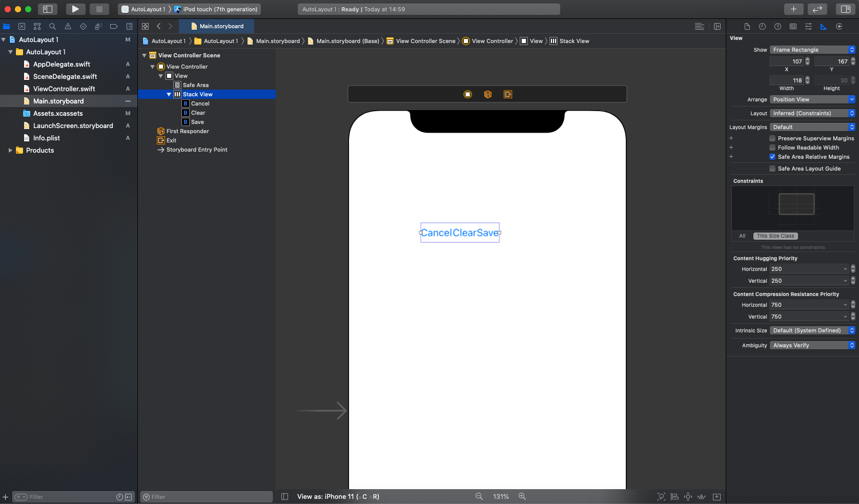Stop the running app
The width and height of the screenshot is (859, 504).
pyautogui.click(x=99, y=9)
